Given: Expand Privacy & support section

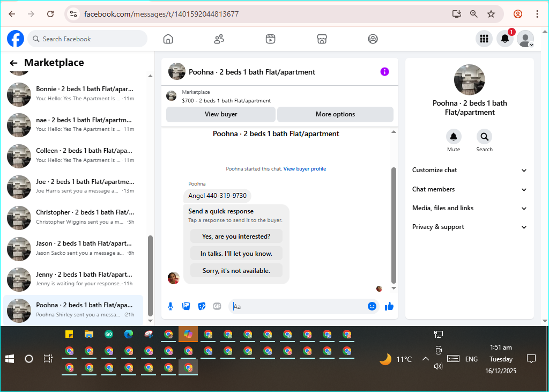Looking at the screenshot, I should (x=469, y=227).
